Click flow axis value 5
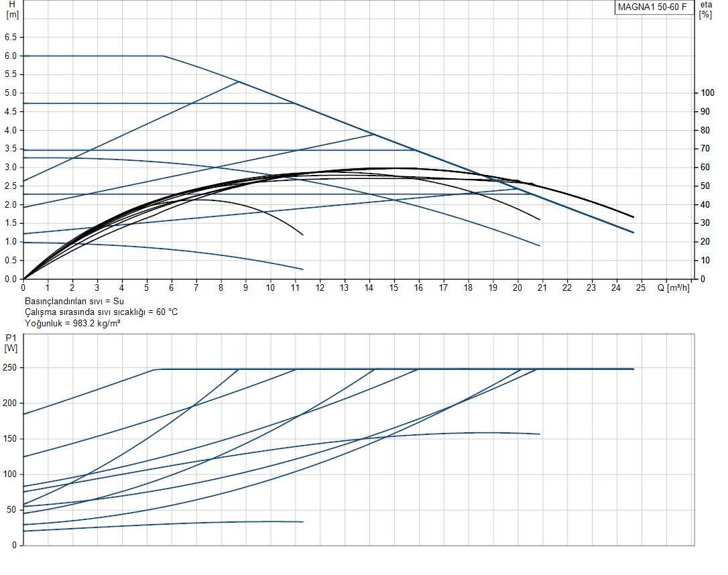This screenshot has height=575, width=728. (147, 287)
